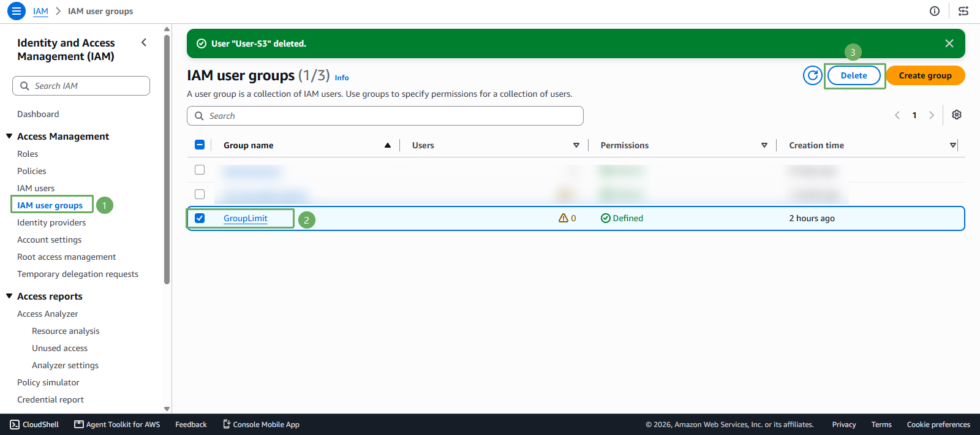Toggle the select-all groups checkbox
Screen dimensions: 980x435
(x=200, y=145)
